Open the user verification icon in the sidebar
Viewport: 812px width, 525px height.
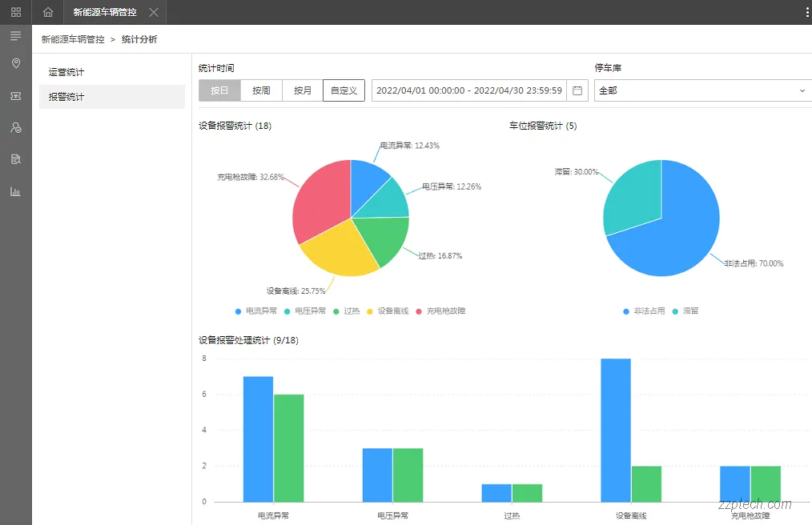pyautogui.click(x=15, y=127)
